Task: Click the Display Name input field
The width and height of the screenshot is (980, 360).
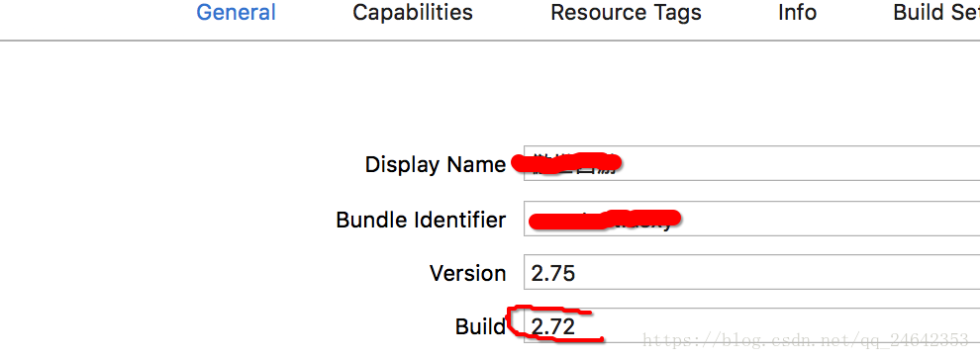Action: click(752, 163)
